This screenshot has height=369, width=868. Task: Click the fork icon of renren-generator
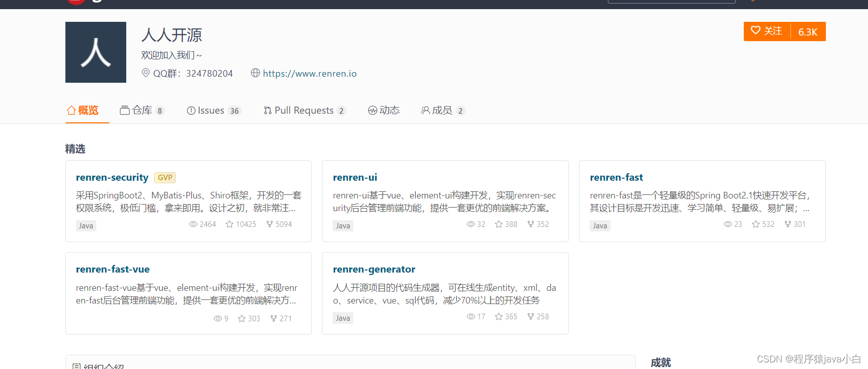(531, 316)
